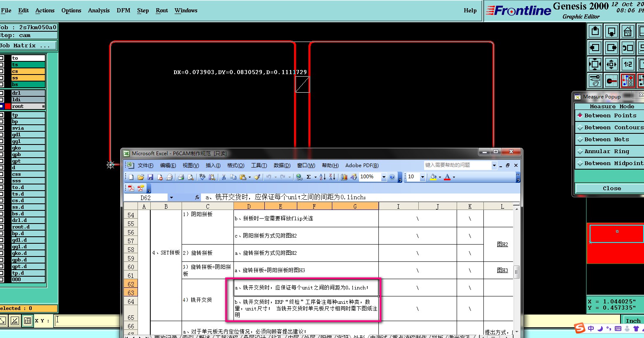Image resolution: width=644 pixels, height=338 pixels.
Task: Toggle checkbox for layer ts
Action: [x=2, y=65]
